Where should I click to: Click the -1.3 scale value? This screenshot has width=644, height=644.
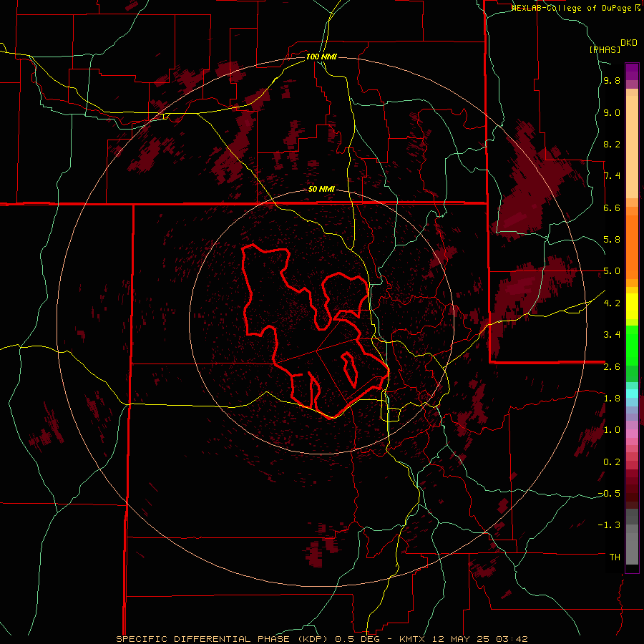point(609,525)
